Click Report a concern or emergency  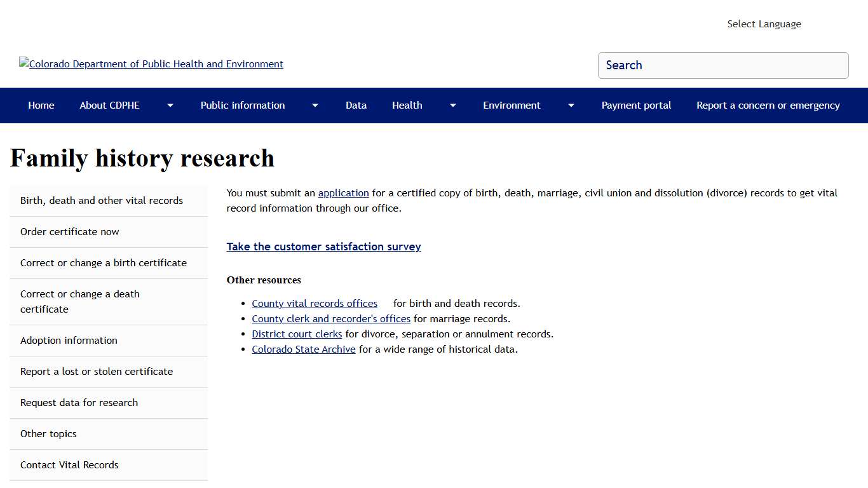click(x=768, y=105)
